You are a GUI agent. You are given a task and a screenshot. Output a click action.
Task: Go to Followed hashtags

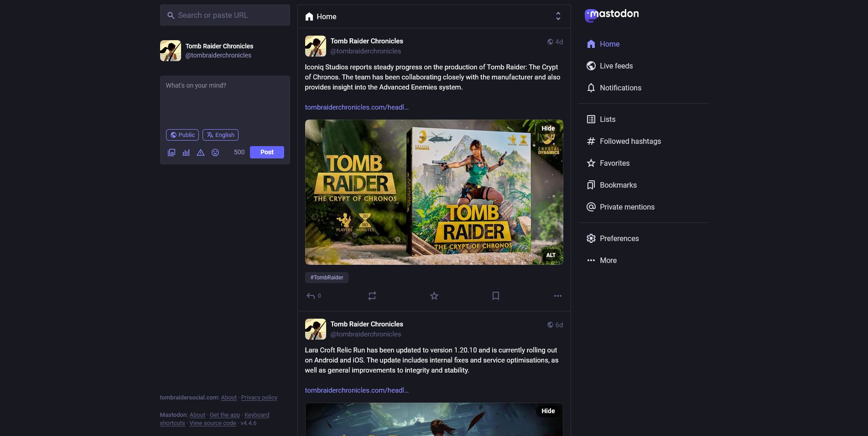pos(630,141)
